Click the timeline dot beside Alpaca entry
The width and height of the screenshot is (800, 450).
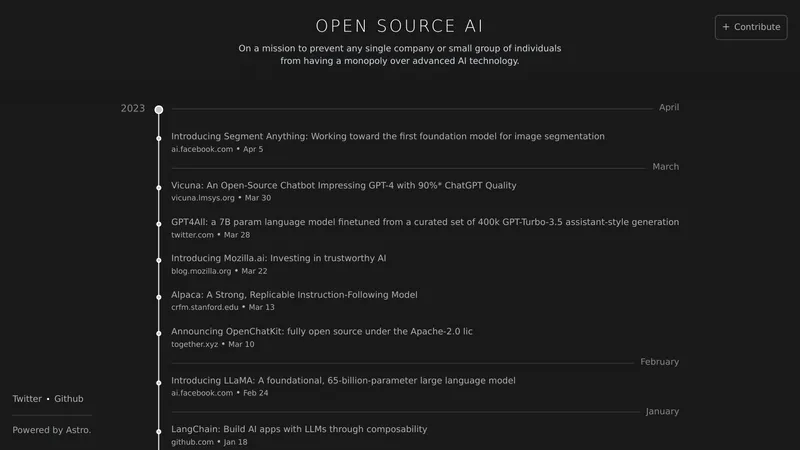tap(159, 297)
